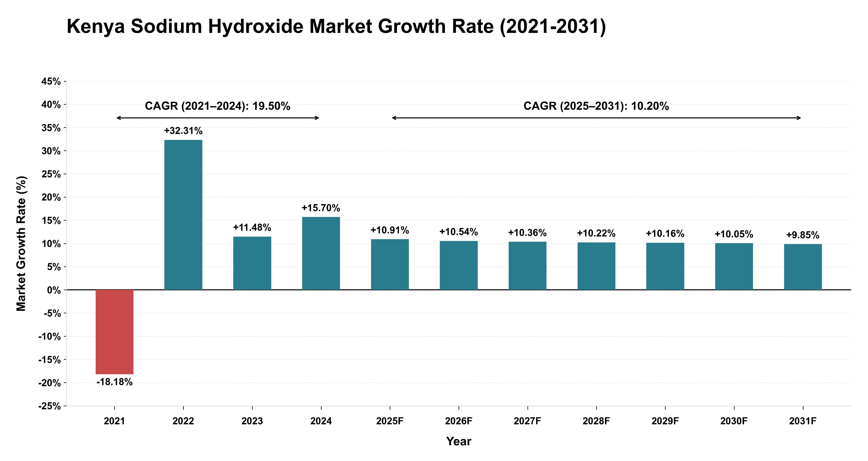868x461 pixels.
Task: Click 'CAGR (2021–2024): 19.50%' annotation
Action: tap(218, 106)
